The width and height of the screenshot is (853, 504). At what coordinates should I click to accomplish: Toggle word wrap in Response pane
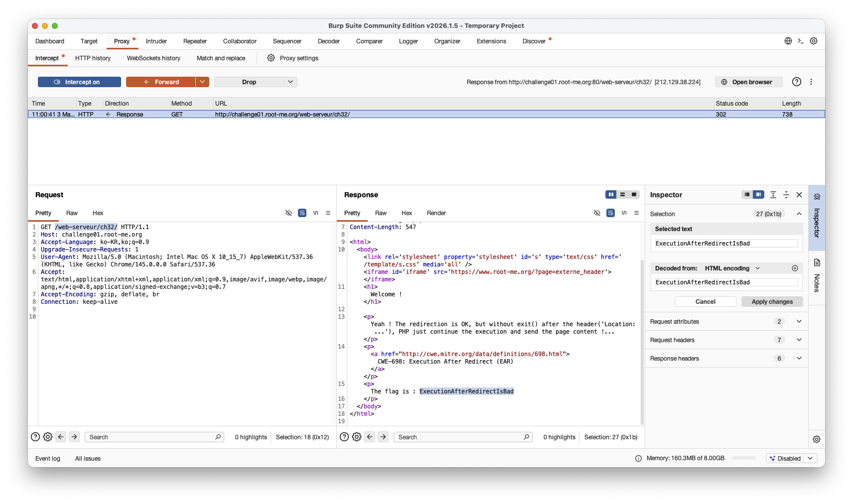pyautogui.click(x=610, y=213)
